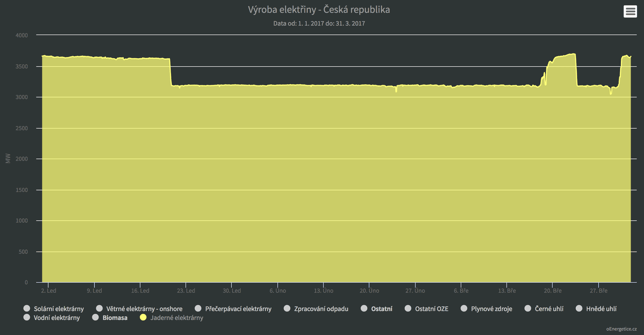Click the yellow Jaderné elektrárny color marker

[143, 317]
